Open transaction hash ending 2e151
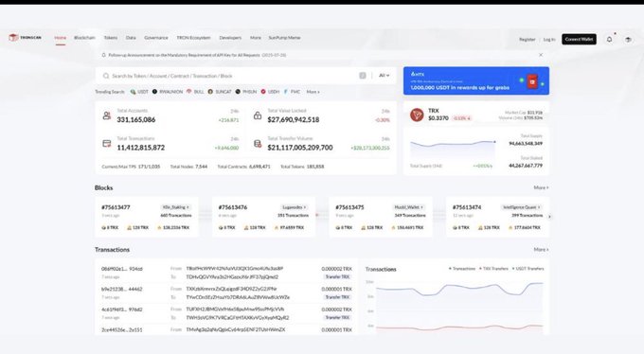Image resolution: width=644 pixels, height=354 pixels. (x=122, y=329)
